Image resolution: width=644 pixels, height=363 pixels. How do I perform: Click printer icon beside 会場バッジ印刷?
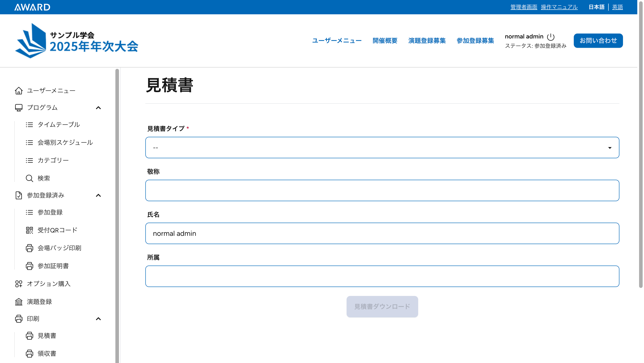[30, 248]
